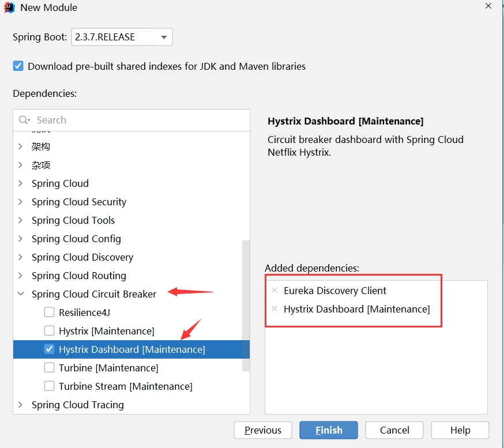Viewport: 504px width, 448px height.
Task: Remove Eureka Discovery Client with its X icon
Action: point(274,290)
